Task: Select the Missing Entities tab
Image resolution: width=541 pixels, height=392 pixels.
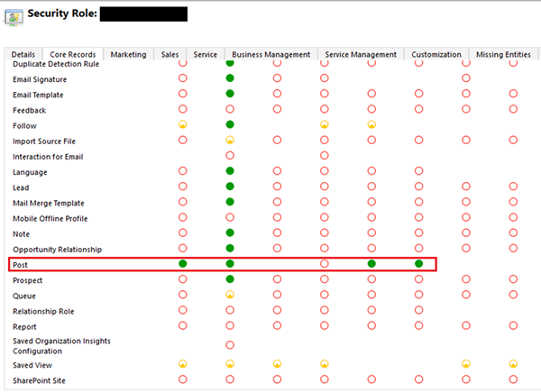Action: pyautogui.click(x=502, y=55)
